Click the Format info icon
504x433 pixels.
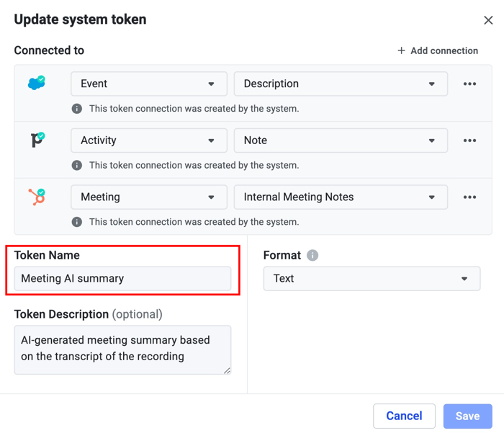coord(312,256)
